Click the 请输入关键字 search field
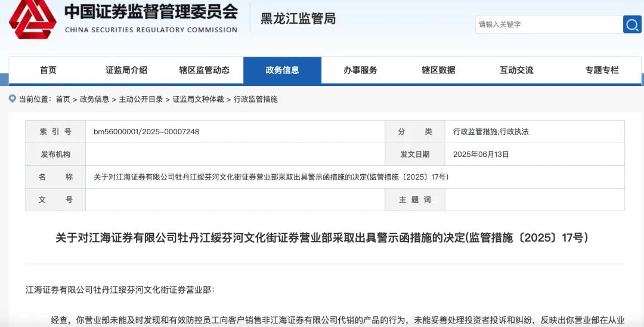The height and width of the screenshot is (327, 644). 549,24
